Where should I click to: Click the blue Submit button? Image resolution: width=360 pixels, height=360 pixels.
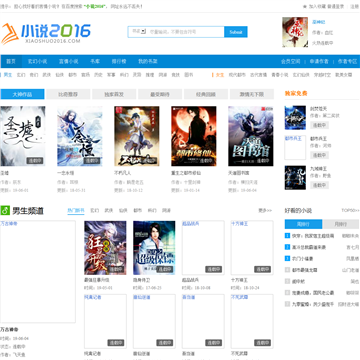[x=236, y=32]
